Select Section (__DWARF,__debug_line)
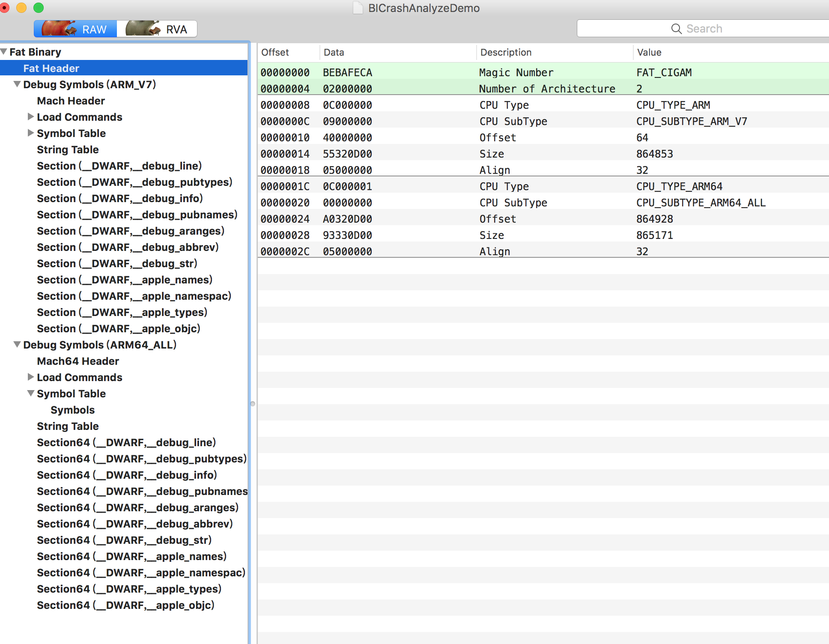This screenshot has width=829, height=644. [119, 166]
